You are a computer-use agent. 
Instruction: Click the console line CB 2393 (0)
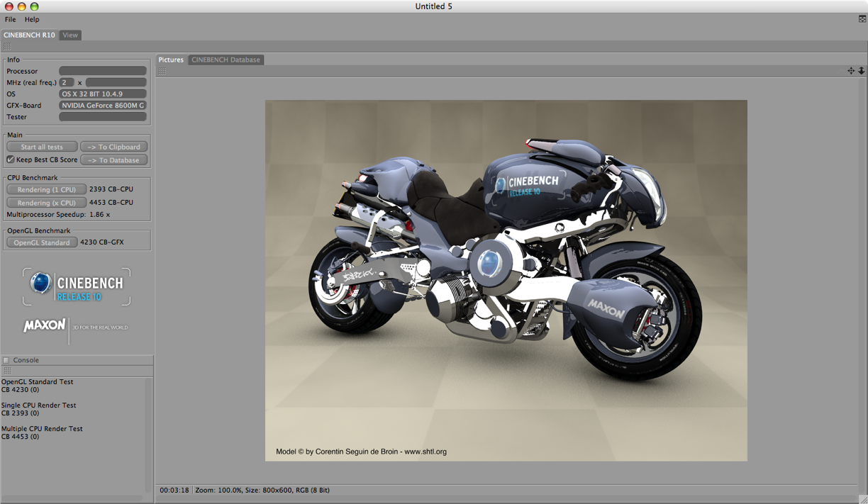(x=21, y=413)
